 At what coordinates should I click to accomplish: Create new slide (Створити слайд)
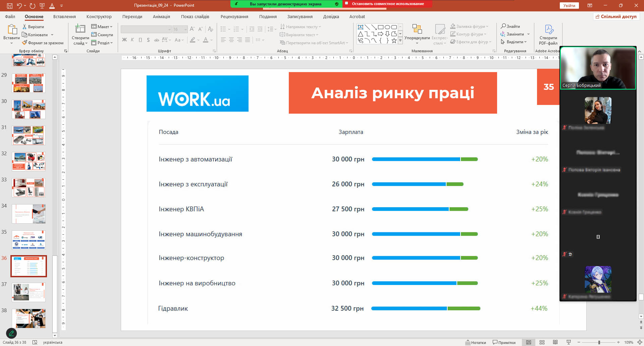pos(80,35)
